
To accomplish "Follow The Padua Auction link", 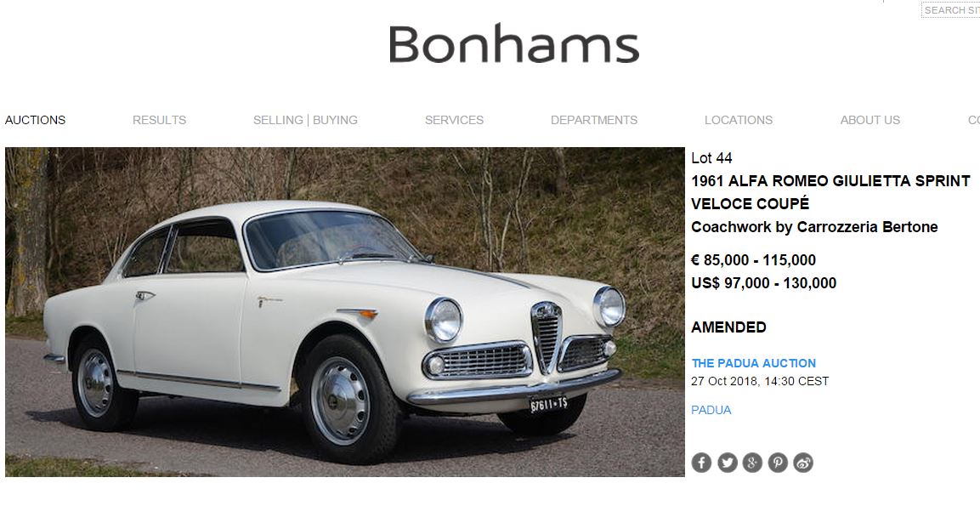I will [x=753, y=363].
